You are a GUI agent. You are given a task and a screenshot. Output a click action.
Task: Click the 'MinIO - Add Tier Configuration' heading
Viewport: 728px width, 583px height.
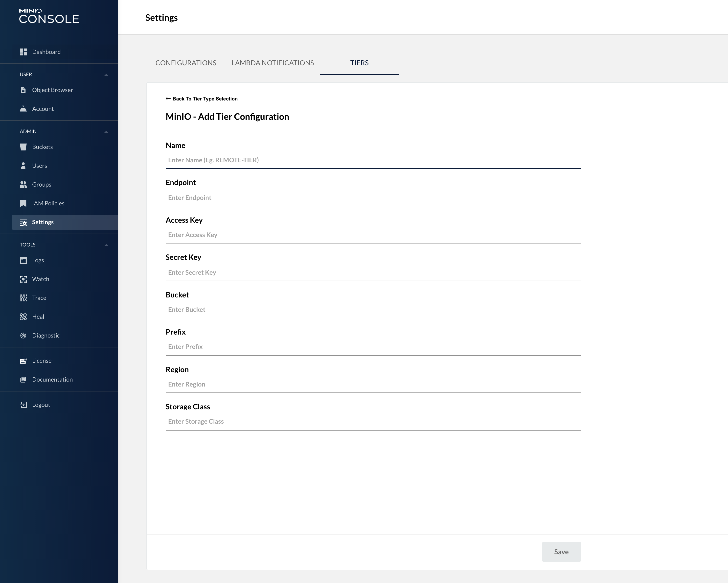click(x=227, y=117)
